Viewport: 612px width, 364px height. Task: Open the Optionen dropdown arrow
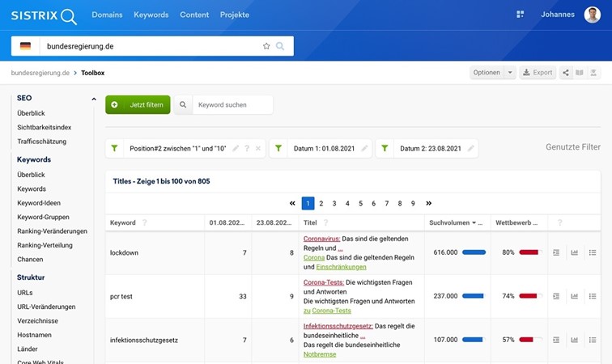click(510, 73)
